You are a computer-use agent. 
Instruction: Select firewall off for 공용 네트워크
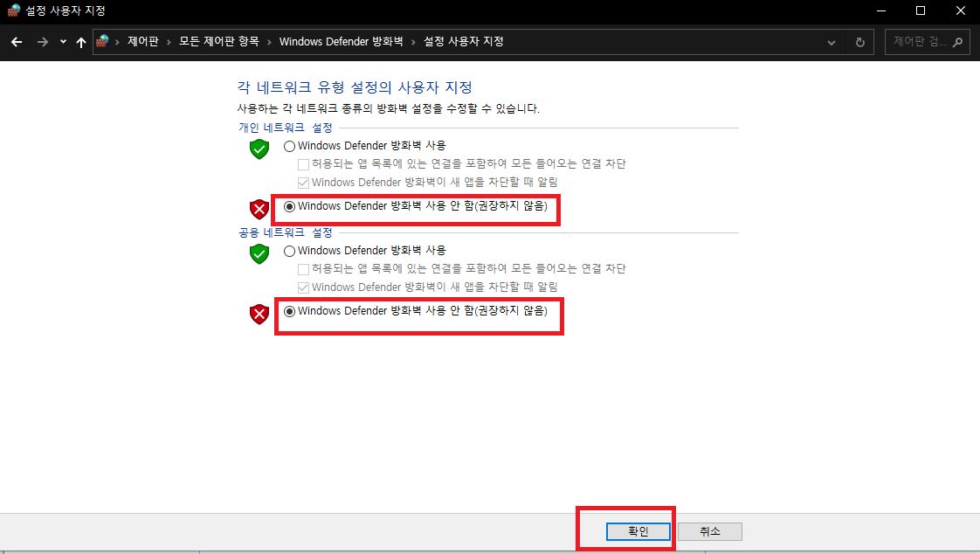(x=289, y=311)
